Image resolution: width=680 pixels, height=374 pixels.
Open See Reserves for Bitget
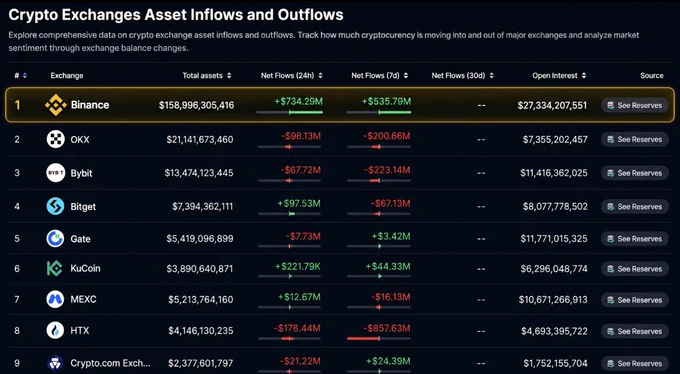click(x=634, y=207)
